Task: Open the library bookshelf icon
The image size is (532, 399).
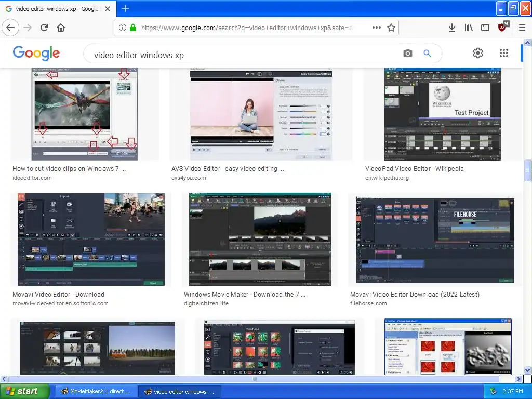Action: click(x=469, y=28)
